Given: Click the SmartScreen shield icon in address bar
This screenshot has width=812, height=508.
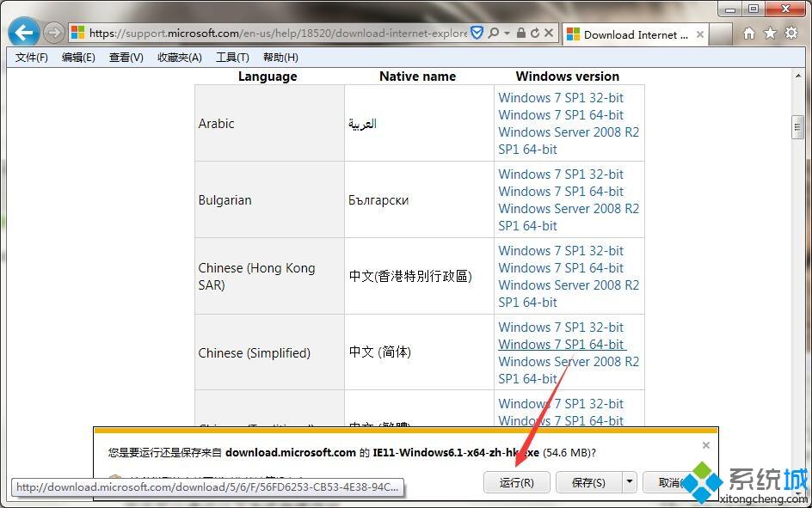Looking at the screenshot, I should pos(477,33).
